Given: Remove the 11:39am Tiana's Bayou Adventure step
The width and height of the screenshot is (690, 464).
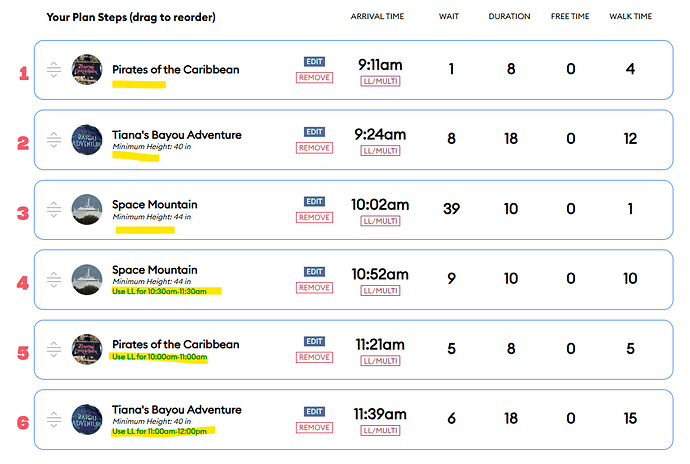Looking at the screenshot, I should pyautogui.click(x=314, y=427).
